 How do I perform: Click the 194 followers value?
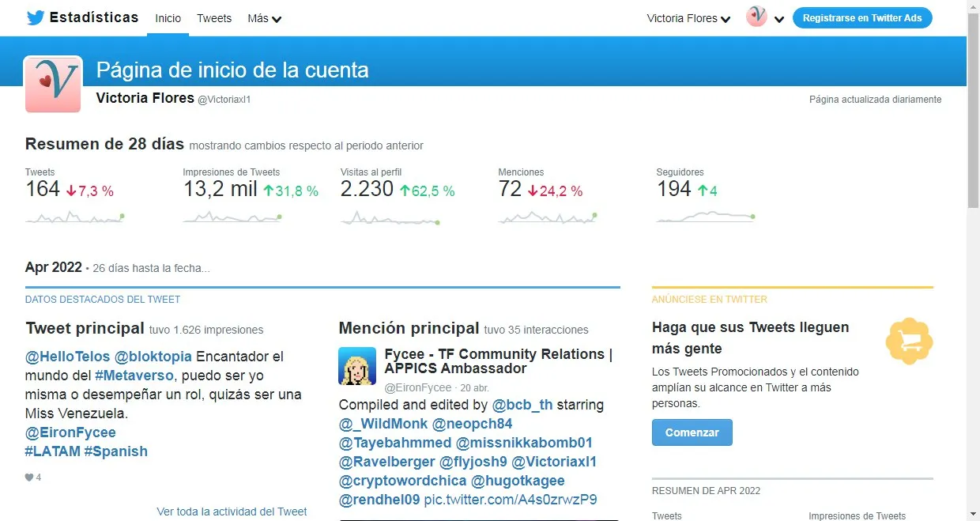[674, 189]
